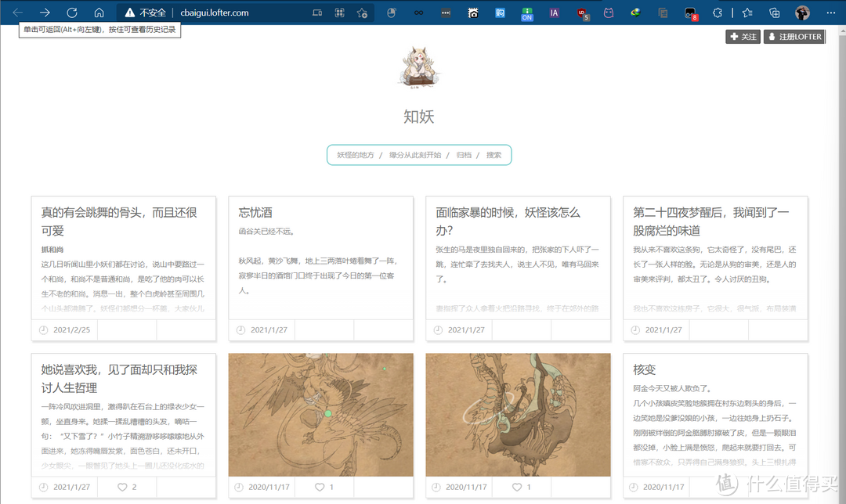The image size is (846, 504).
Task: Open the browser home page icon
Action: (99, 13)
